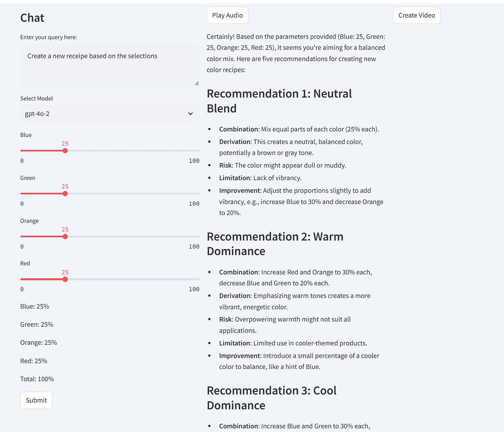The image size is (504, 432).
Task: Click the query input text area
Action: (x=109, y=63)
